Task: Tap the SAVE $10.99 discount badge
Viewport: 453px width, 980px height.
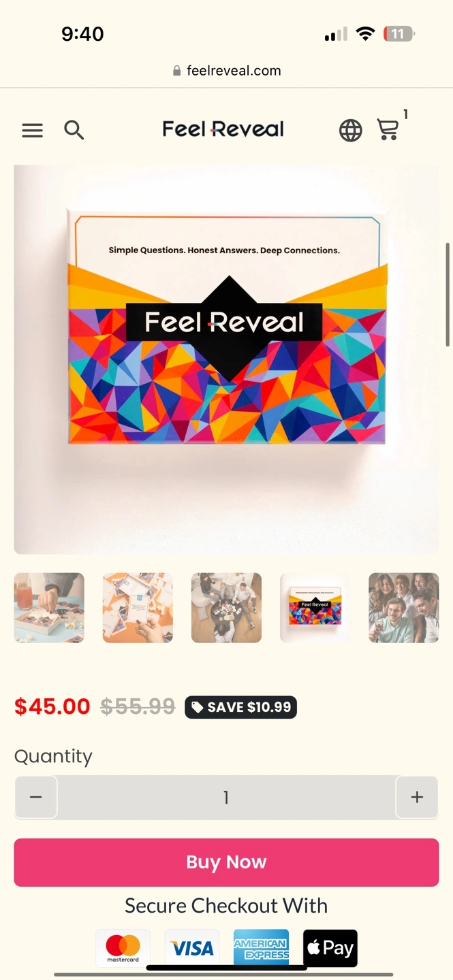Action: (240, 707)
